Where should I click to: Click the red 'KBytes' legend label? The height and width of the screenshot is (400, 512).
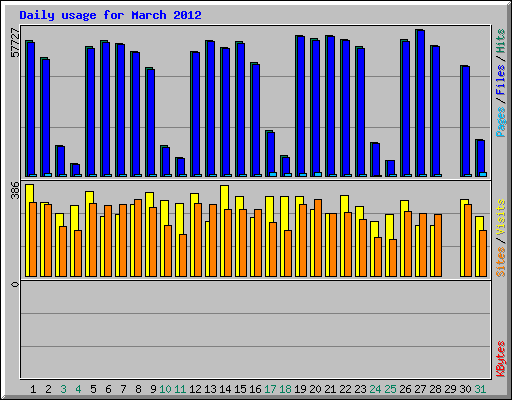pyautogui.click(x=501, y=359)
